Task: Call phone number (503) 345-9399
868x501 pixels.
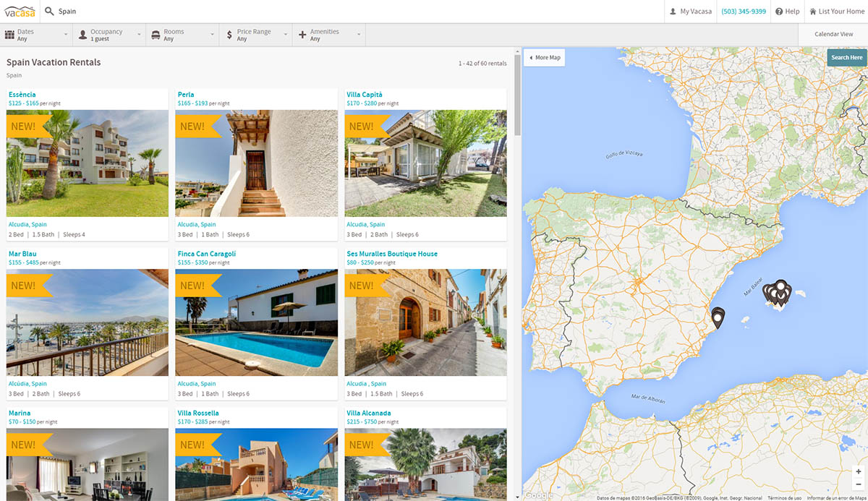Action: 744,12
